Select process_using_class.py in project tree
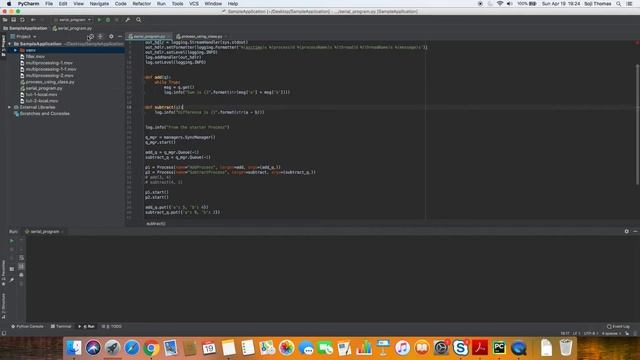The image size is (640, 360). coord(50,82)
